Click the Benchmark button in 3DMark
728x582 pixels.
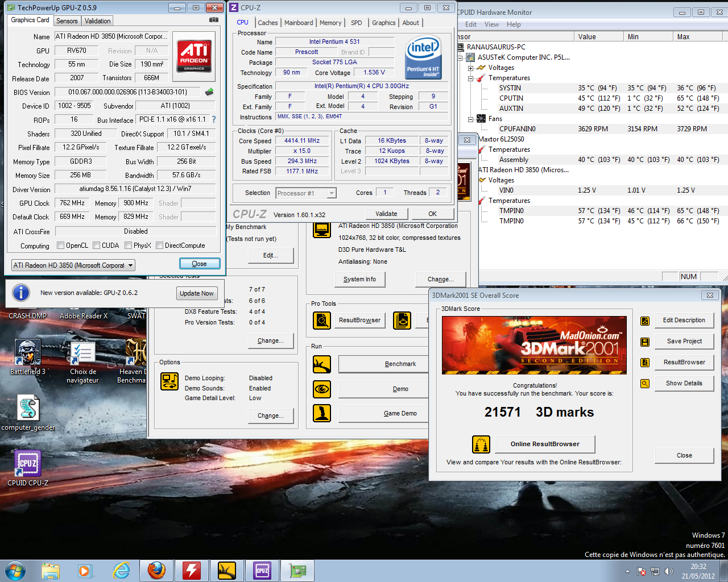[384, 364]
